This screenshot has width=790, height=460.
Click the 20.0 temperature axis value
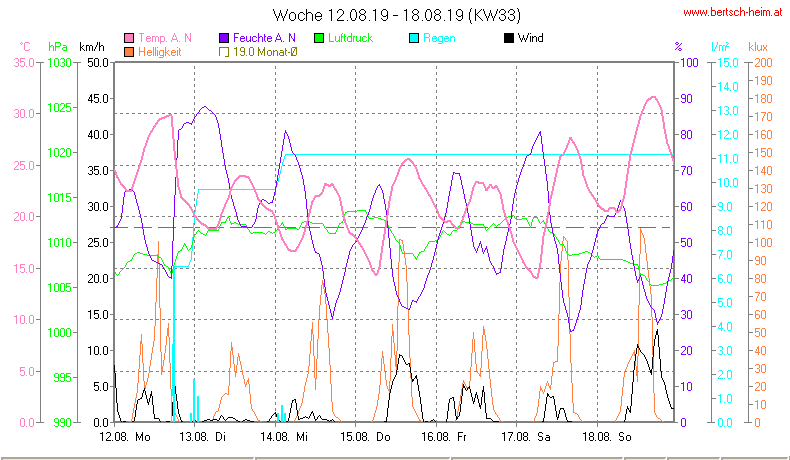point(24,217)
